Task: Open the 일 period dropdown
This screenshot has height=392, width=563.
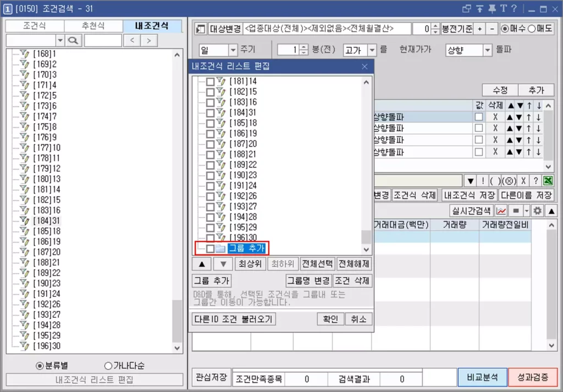Action: (x=233, y=50)
